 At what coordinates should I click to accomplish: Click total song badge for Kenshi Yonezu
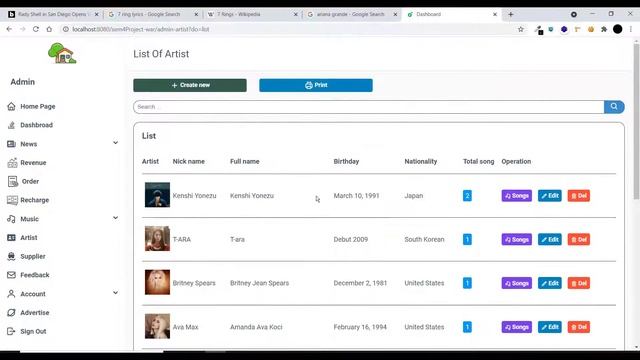[x=467, y=196]
